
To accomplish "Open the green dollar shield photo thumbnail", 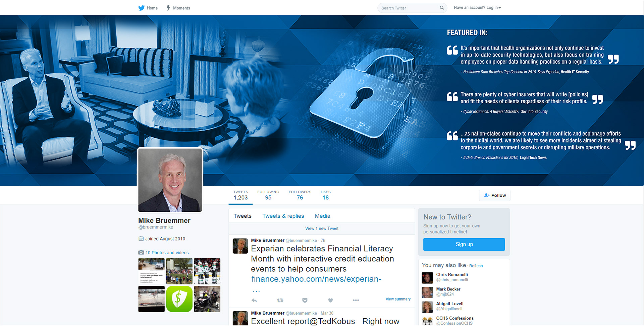I will (x=179, y=299).
